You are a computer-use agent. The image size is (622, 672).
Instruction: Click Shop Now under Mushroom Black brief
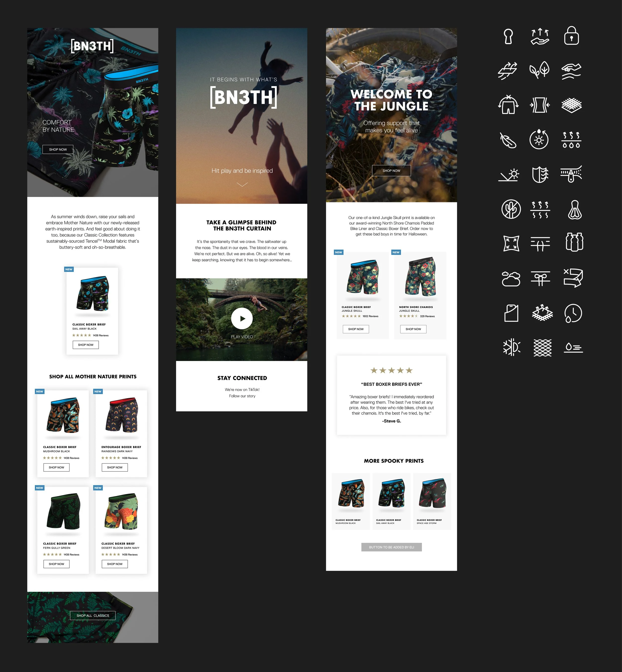(x=56, y=467)
